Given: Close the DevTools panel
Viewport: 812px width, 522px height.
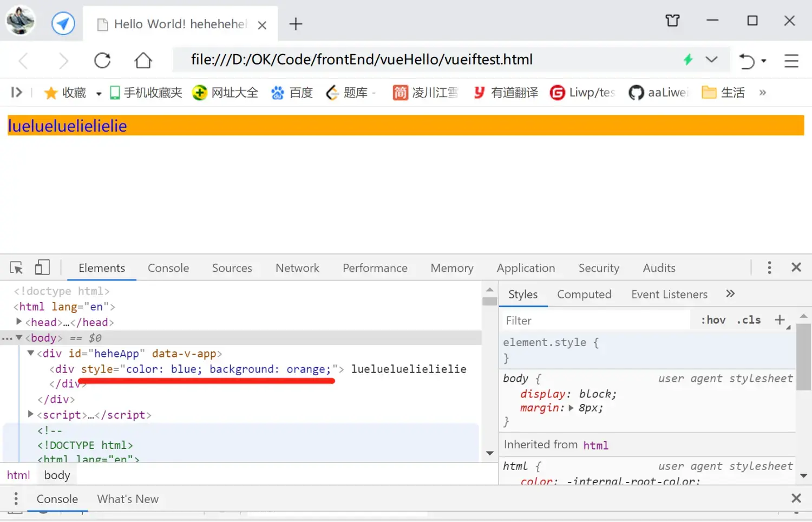Looking at the screenshot, I should (796, 267).
